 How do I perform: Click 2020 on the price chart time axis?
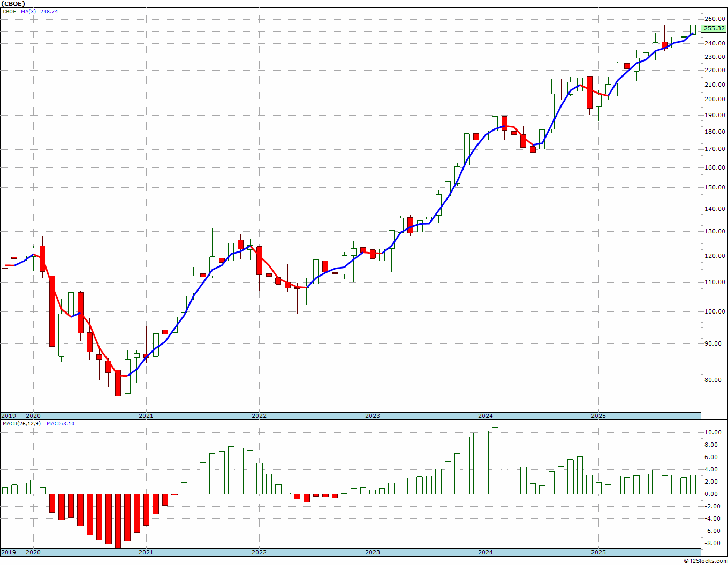[33, 416]
